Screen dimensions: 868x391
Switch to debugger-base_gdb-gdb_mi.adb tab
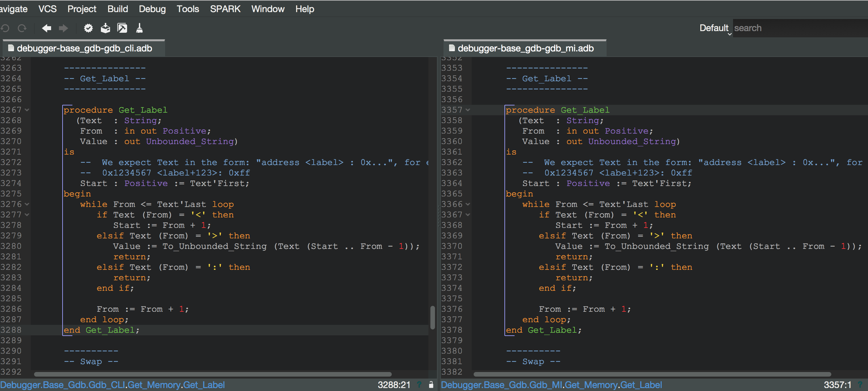point(525,48)
